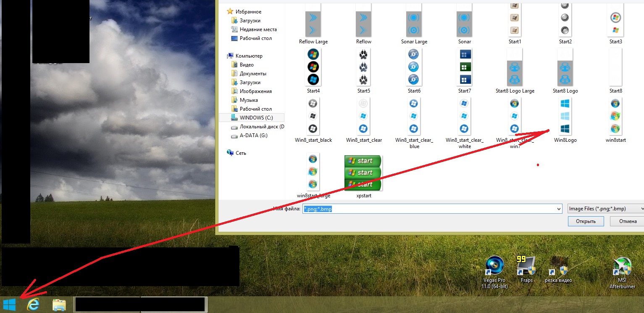Select the Start8 Logo Large file
Screen dimensions: 644x313
click(515, 71)
